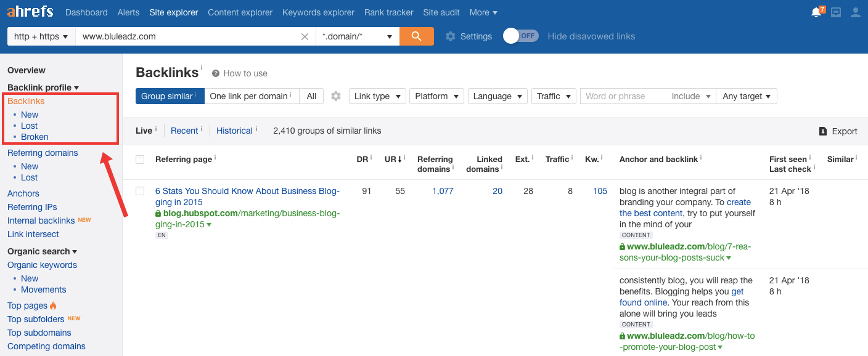Switch to the Live backlinks tab
Screen dimensions: 868x356
pyautogui.click(x=144, y=131)
